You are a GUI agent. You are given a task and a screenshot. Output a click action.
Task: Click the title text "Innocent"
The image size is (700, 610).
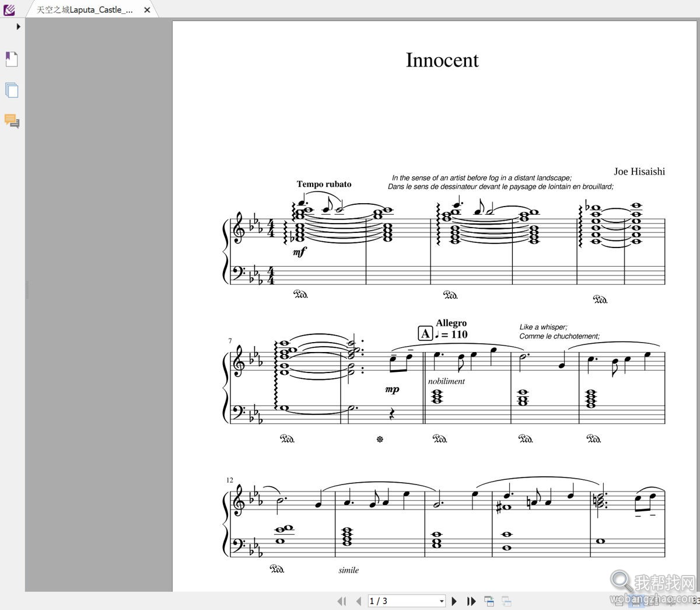tap(442, 60)
